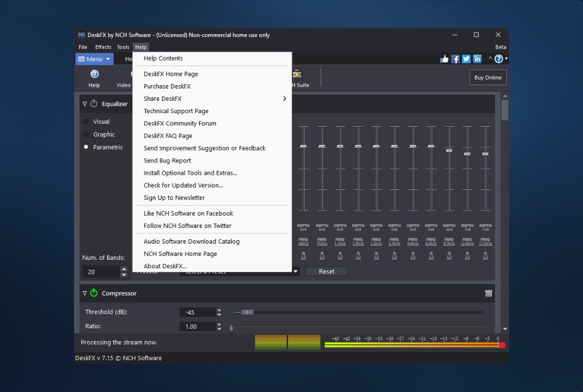Click the Buy Online button

pyautogui.click(x=487, y=77)
